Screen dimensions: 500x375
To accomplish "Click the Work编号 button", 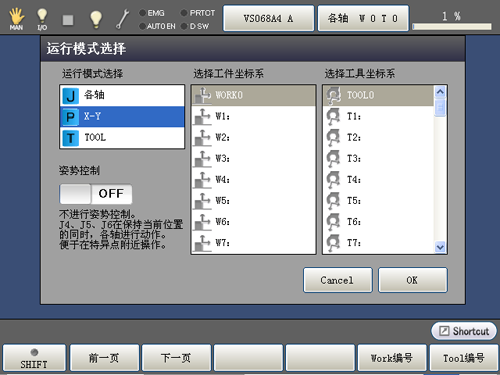I will point(392,358).
